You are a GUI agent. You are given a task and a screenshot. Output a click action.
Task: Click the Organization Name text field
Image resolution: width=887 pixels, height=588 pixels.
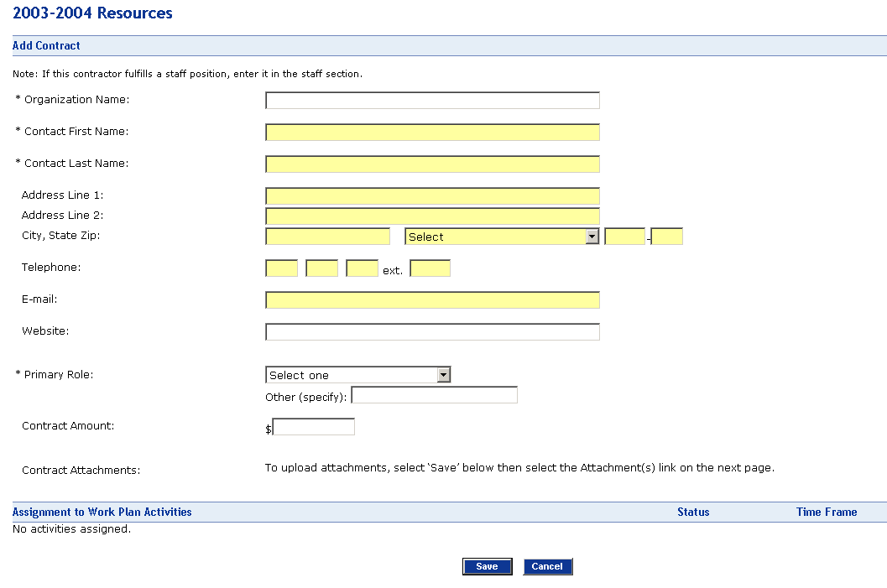click(x=432, y=101)
